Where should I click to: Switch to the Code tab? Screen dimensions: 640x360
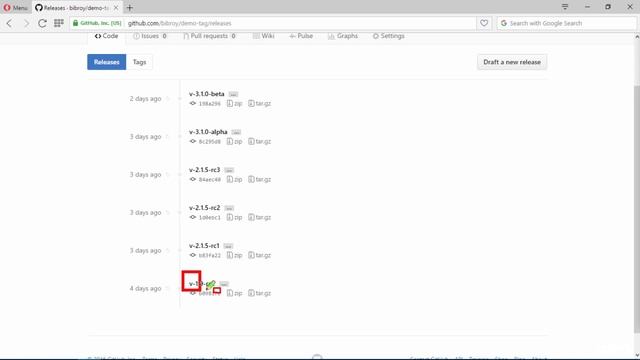pos(107,36)
